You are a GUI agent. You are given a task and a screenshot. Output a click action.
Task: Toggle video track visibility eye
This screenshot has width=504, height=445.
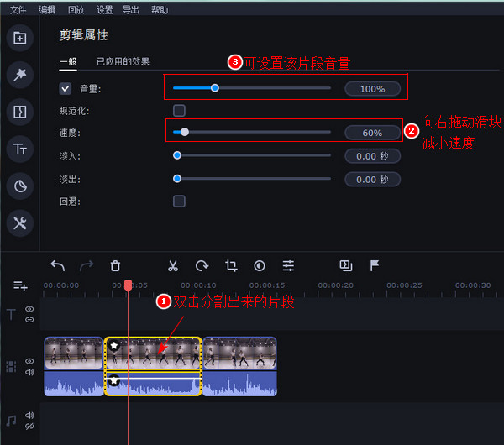(29, 361)
